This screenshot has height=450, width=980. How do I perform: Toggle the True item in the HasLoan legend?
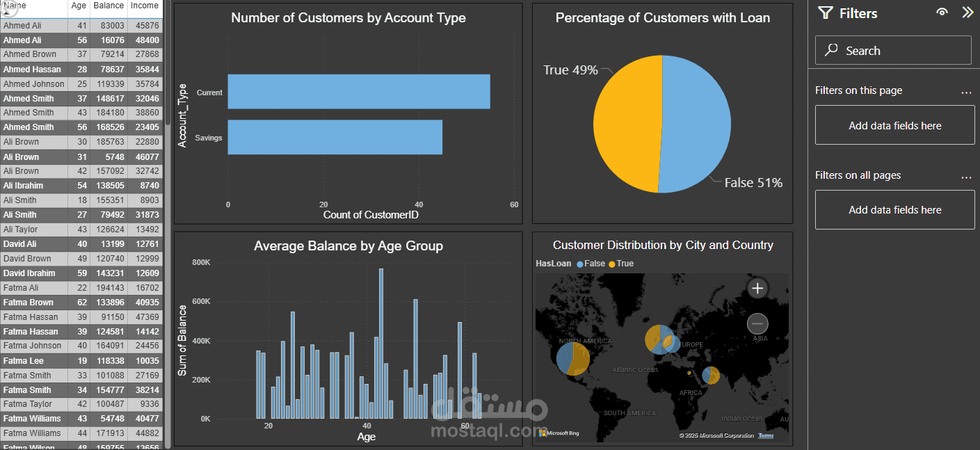tap(625, 264)
